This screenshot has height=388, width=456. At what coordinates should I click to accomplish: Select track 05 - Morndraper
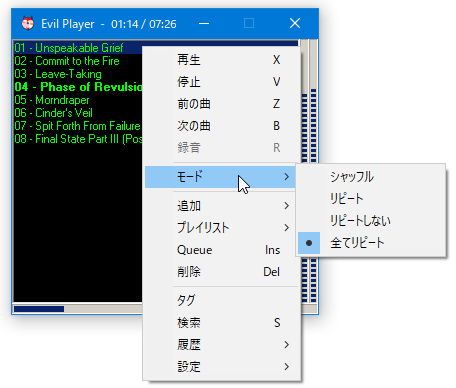78,100
